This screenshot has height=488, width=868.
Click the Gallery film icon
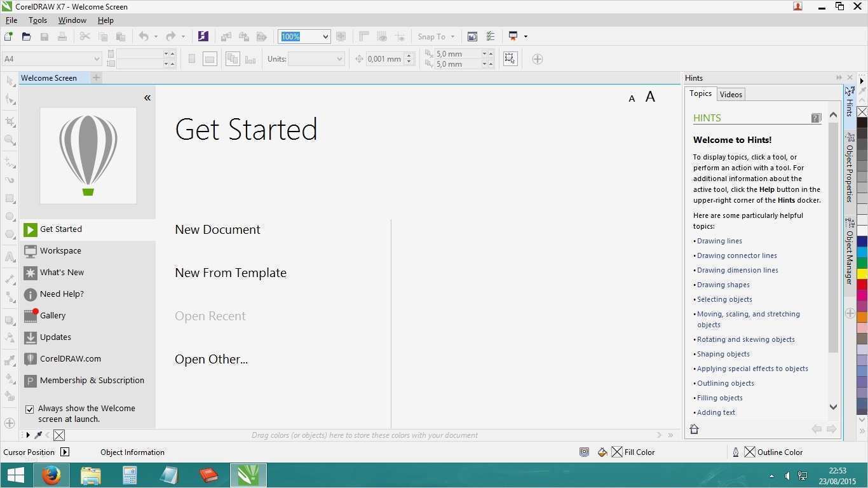click(x=30, y=316)
